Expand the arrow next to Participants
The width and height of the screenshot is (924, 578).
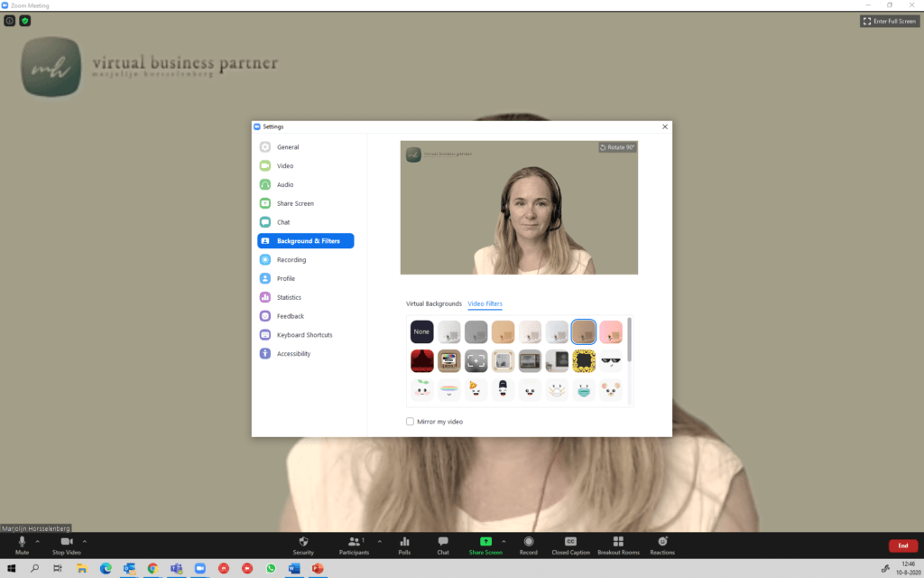click(x=379, y=541)
